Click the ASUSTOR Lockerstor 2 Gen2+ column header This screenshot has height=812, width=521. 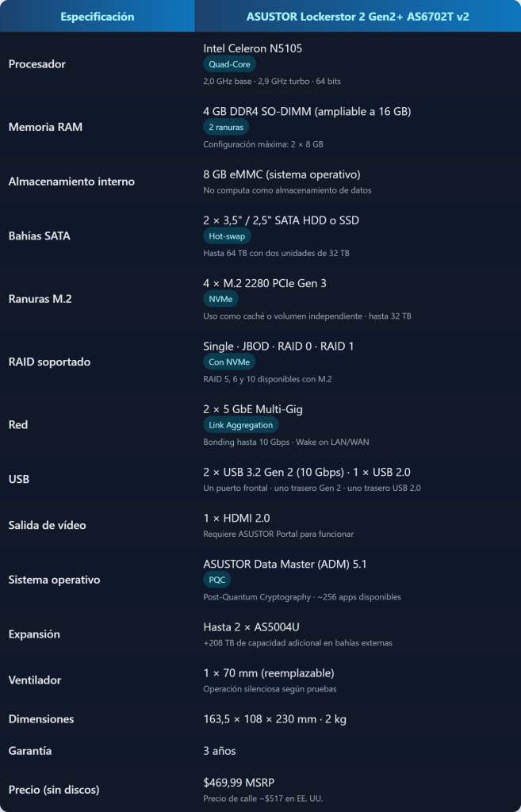[x=358, y=17]
